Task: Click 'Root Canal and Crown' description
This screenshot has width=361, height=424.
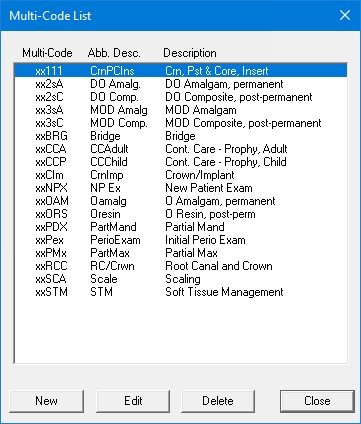Action: [x=219, y=266]
